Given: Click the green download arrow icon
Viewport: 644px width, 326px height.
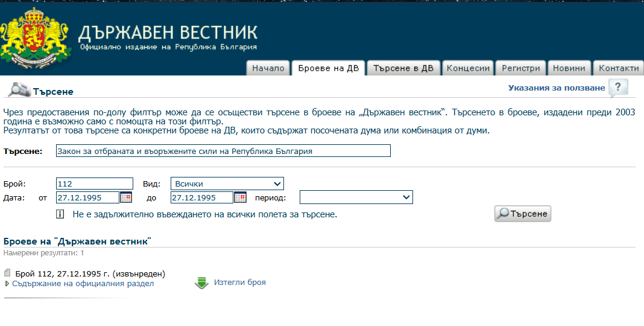Looking at the screenshot, I should click(x=201, y=283).
